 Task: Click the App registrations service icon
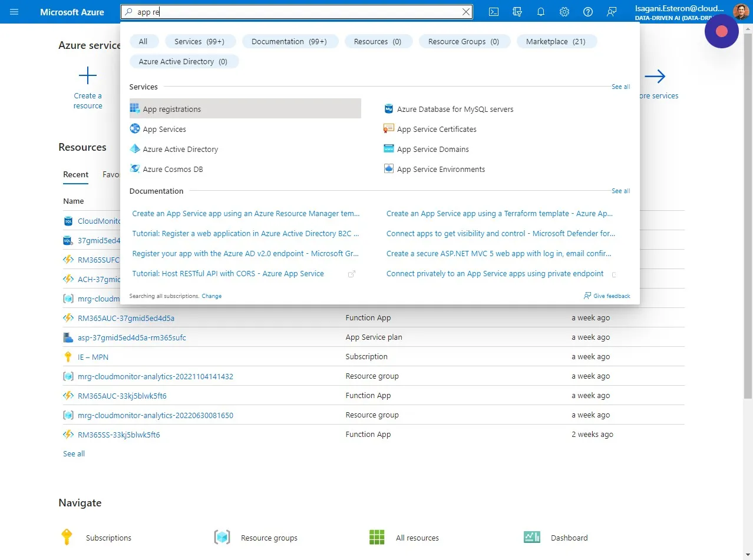(135, 109)
